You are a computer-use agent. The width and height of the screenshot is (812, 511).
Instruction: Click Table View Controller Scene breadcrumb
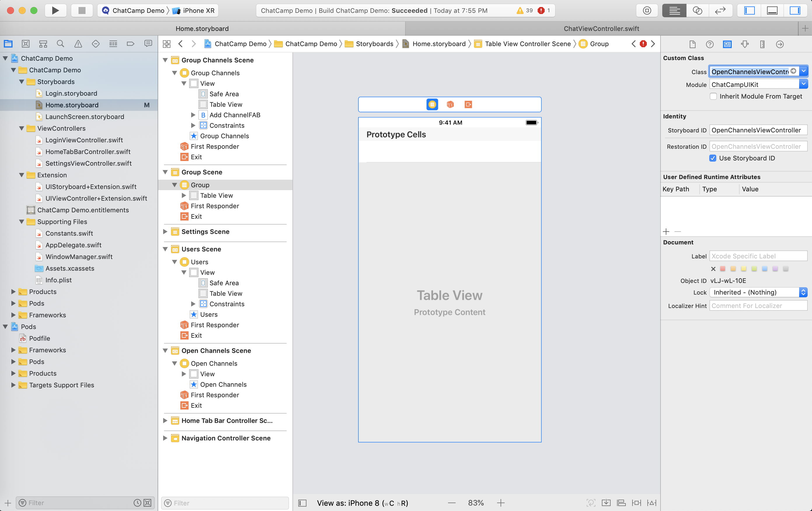click(523, 44)
